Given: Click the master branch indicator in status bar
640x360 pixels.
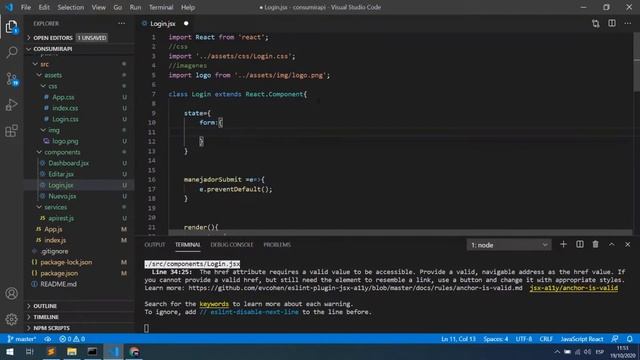Looking at the screenshot, I should click(22, 339).
